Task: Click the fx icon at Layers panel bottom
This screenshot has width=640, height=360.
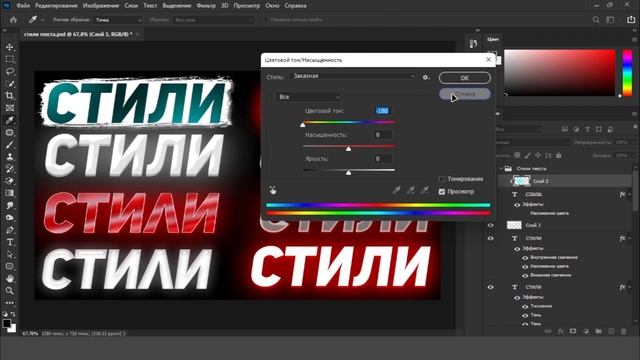Action: 561,331
